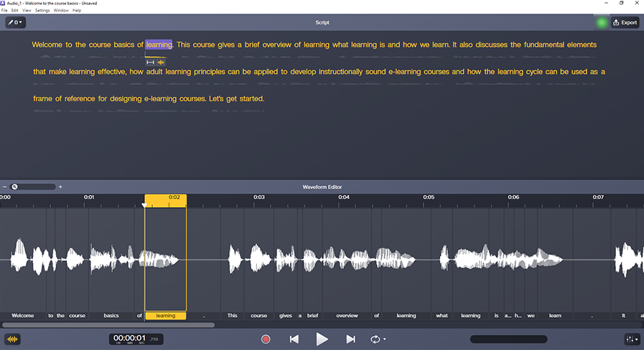This screenshot has width=644, height=350.
Task: Click the loop playback icon
Action: pyautogui.click(x=375, y=339)
